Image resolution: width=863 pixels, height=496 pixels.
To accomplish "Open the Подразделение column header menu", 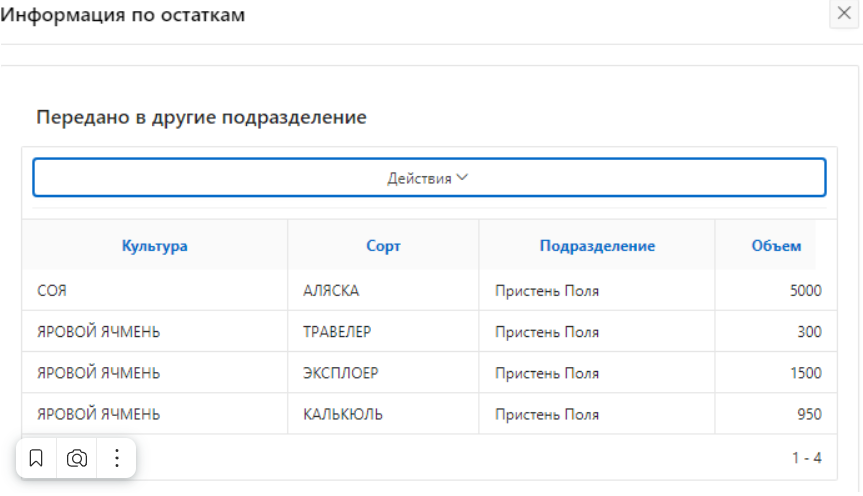I will (x=597, y=246).
